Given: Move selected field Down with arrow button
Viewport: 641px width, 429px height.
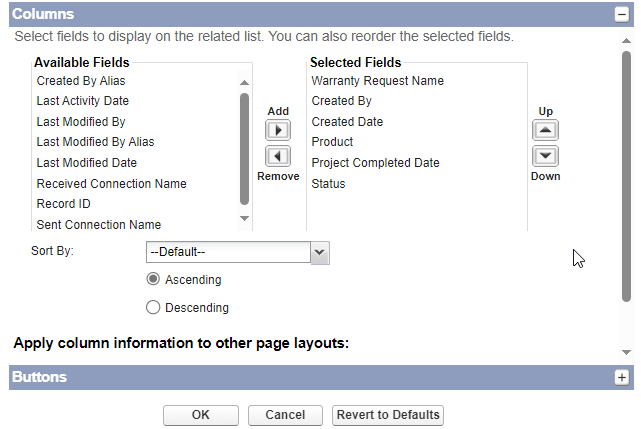Looking at the screenshot, I should [545, 156].
